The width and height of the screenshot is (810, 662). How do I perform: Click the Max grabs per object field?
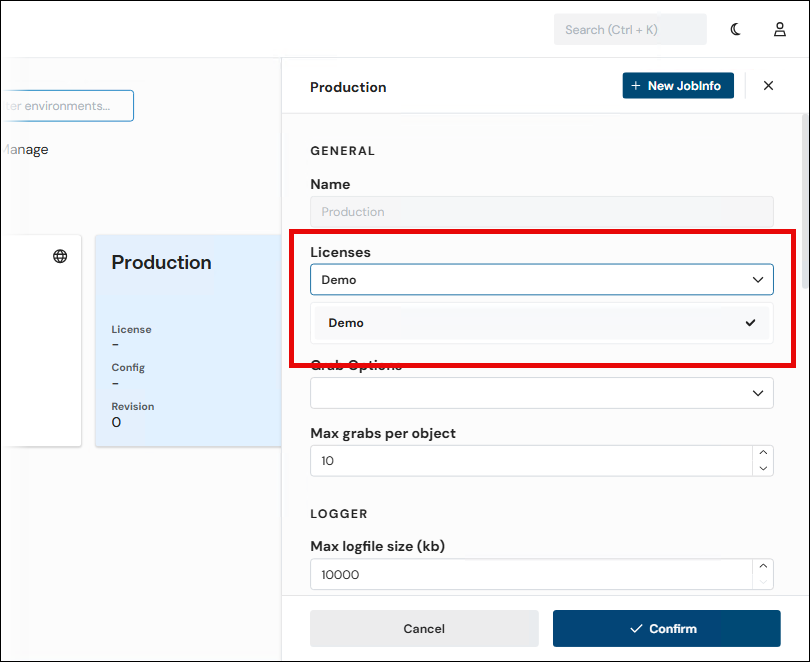coord(531,461)
